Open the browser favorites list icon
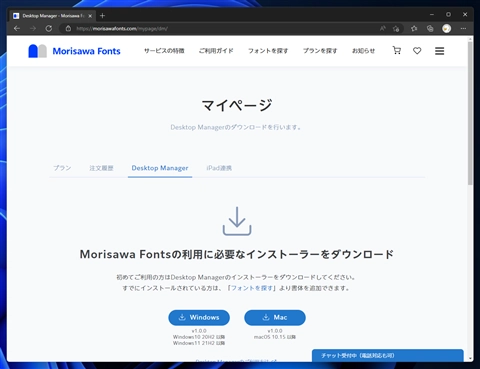Image resolution: width=480 pixels, height=369 pixels. pyautogui.click(x=414, y=29)
